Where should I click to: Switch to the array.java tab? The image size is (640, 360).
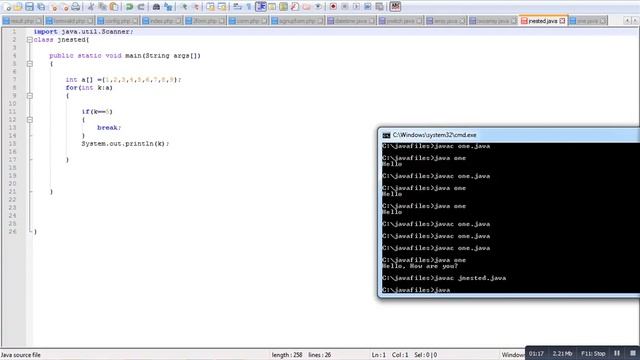[x=446, y=20]
